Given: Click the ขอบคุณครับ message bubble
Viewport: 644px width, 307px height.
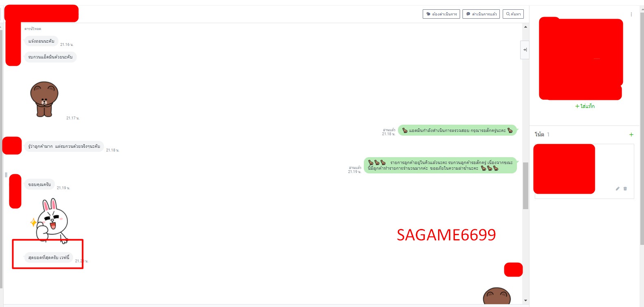Looking at the screenshot, I should click(39, 184).
